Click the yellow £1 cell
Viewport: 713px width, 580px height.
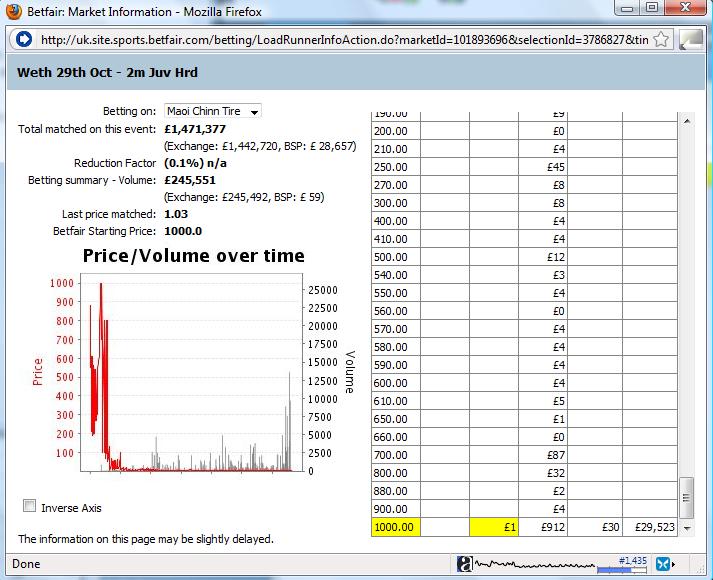tap(493, 527)
